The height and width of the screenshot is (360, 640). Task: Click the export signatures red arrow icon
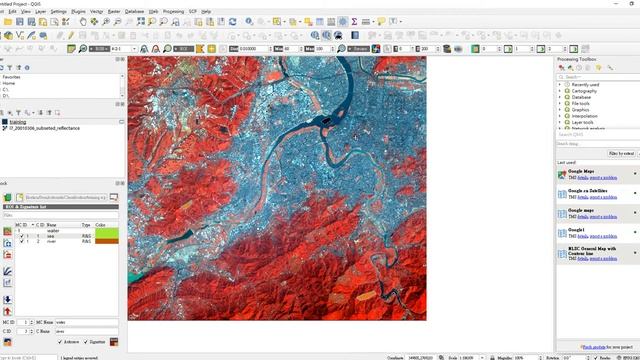(x=7, y=311)
